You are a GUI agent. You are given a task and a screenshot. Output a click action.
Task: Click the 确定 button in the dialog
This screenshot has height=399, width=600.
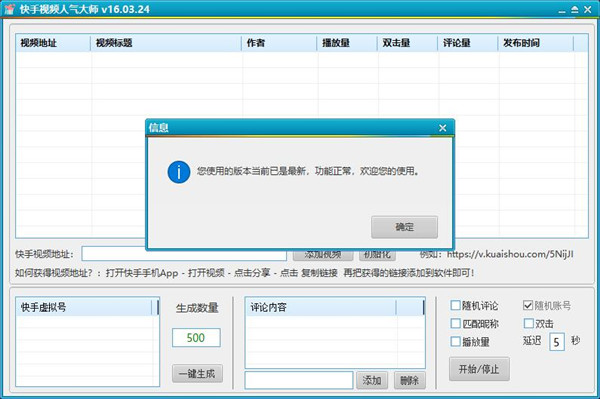click(404, 227)
